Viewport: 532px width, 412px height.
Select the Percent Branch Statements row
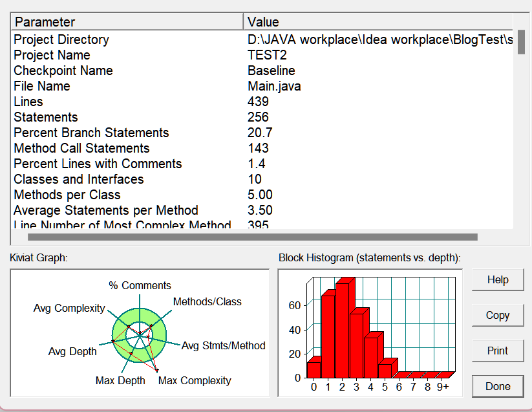[x=262, y=133]
